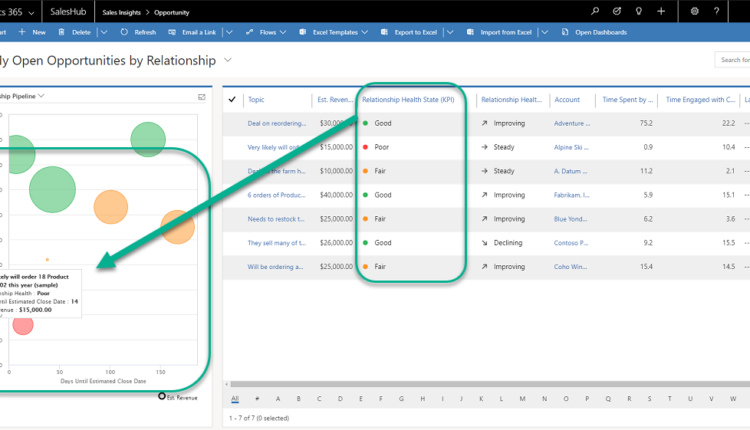Expand the Excel Templates dropdown

click(372, 32)
